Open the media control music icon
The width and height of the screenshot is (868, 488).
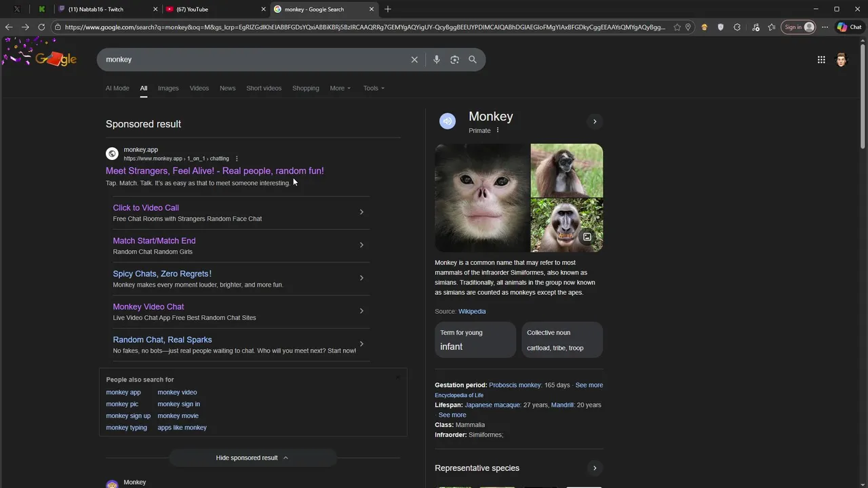(x=755, y=27)
